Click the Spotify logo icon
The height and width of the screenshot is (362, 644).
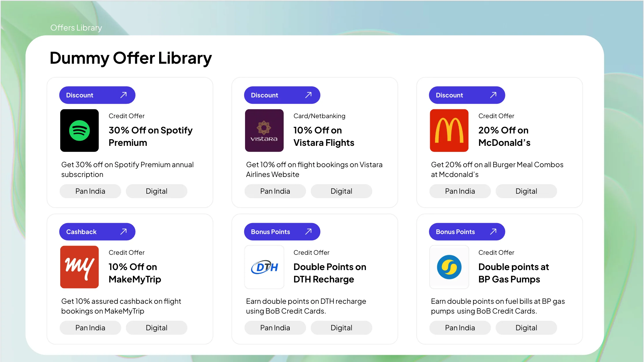pyautogui.click(x=79, y=130)
